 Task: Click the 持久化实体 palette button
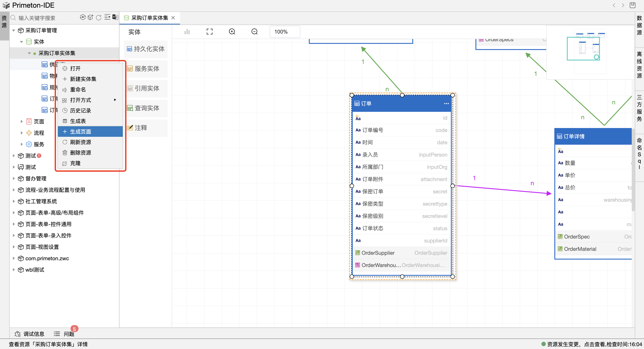(146, 49)
